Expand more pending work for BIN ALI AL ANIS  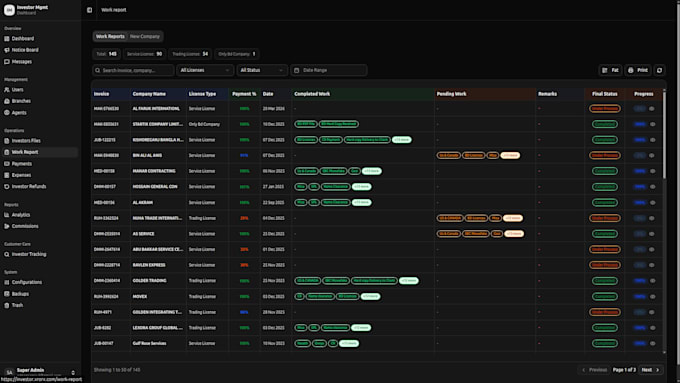510,155
